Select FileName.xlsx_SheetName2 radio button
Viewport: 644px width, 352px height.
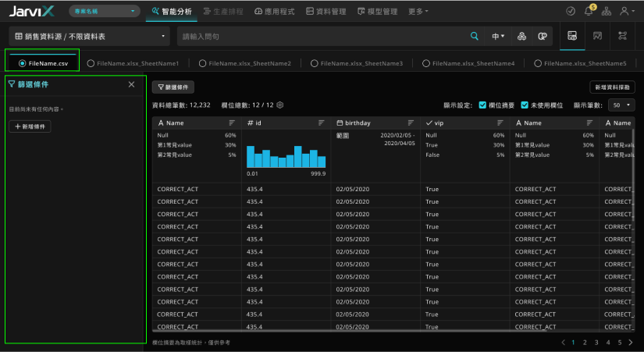tap(202, 63)
